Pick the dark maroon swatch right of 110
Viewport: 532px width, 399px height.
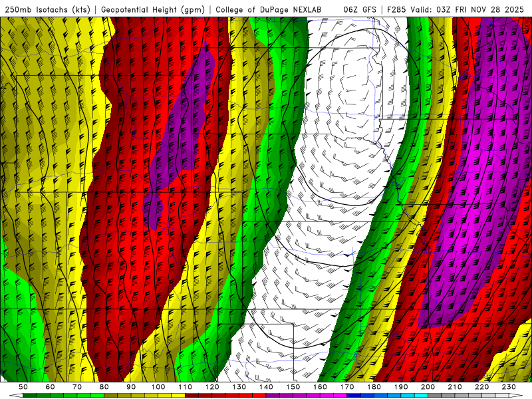192,395
